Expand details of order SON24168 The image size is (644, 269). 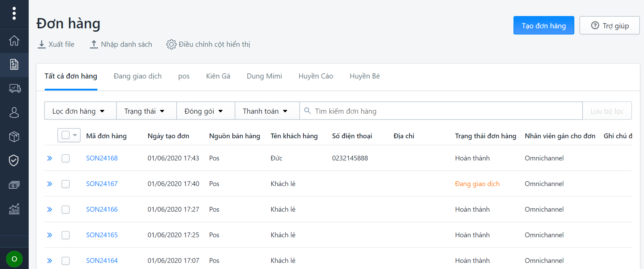coord(50,158)
